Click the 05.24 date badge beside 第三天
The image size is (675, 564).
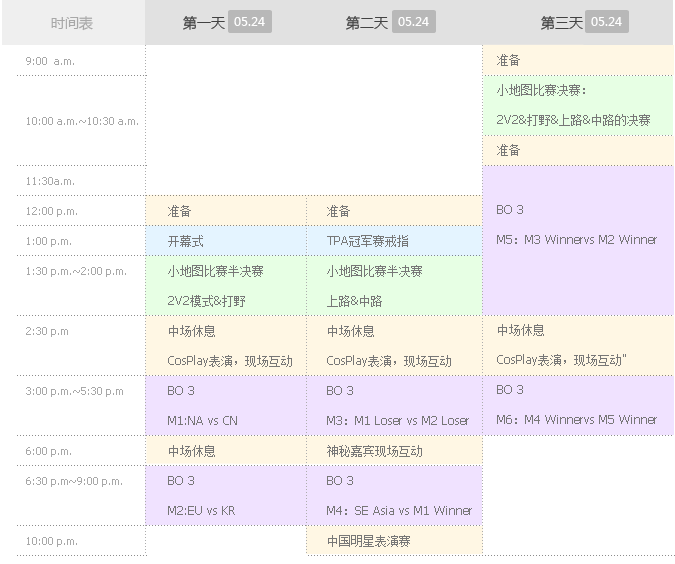click(608, 22)
